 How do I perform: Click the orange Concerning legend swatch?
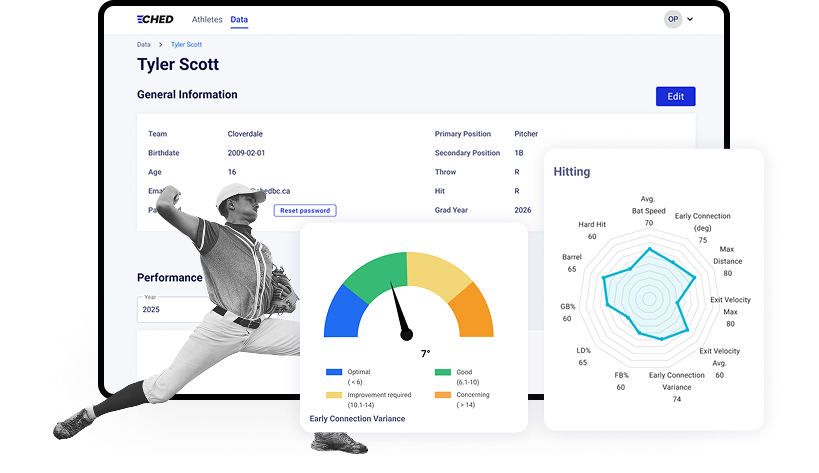[443, 395]
